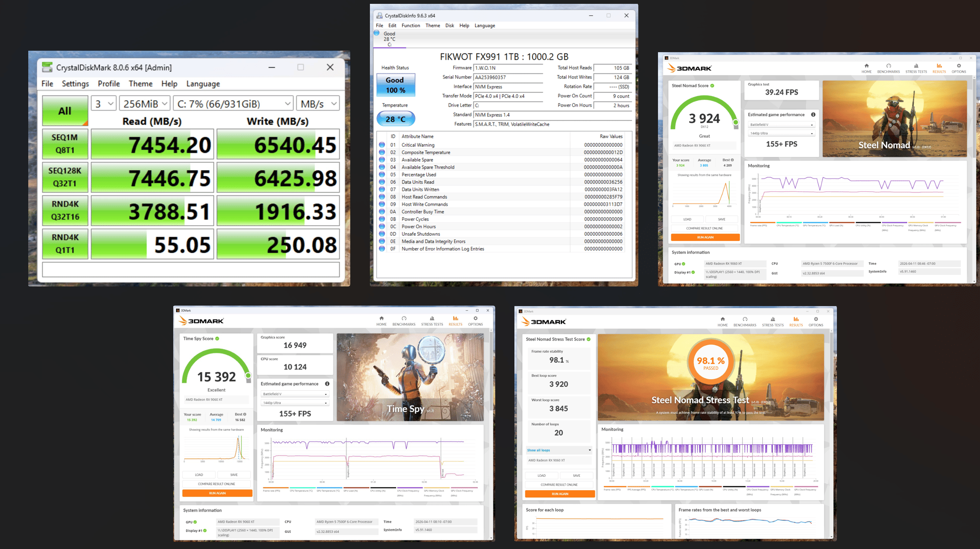Image resolution: width=980 pixels, height=549 pixels.
Task: Open OPTIONS in the Steel Nomad 3DMark window
Action: tap(958, 68)
